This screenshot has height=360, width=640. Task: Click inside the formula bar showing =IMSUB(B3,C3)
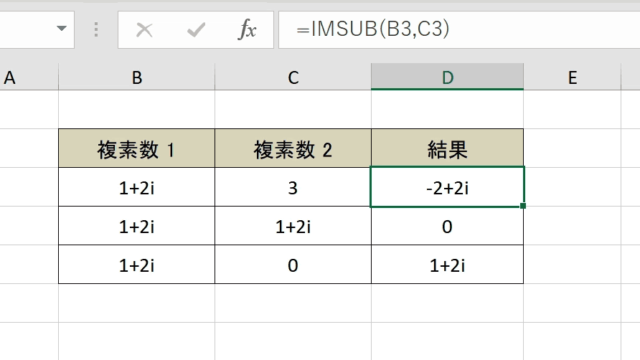[x=459, y=30]
